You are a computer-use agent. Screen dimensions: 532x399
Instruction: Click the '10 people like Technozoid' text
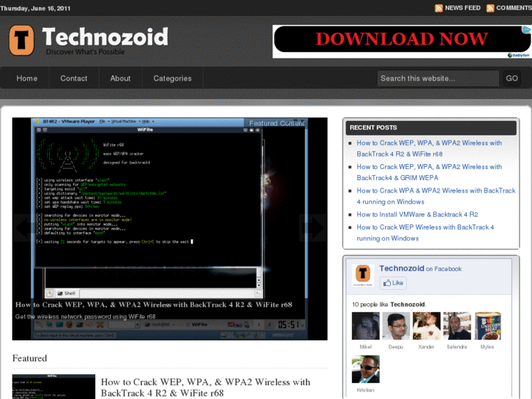(389, 305)
